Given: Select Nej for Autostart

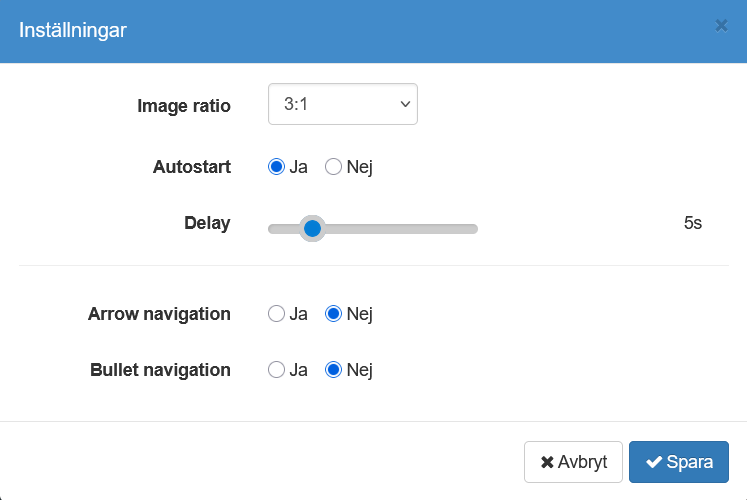Looking at the screenshot, I should pyautogui.click(x=334, y=167).
